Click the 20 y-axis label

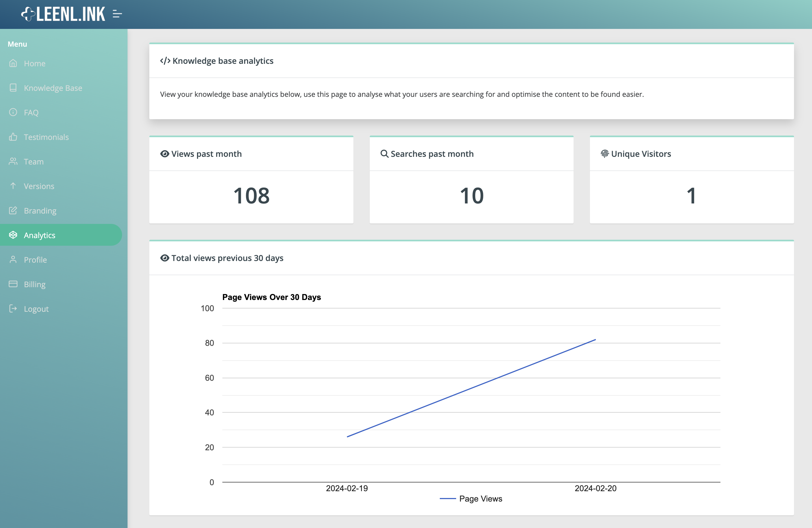(x=209, y=447)
